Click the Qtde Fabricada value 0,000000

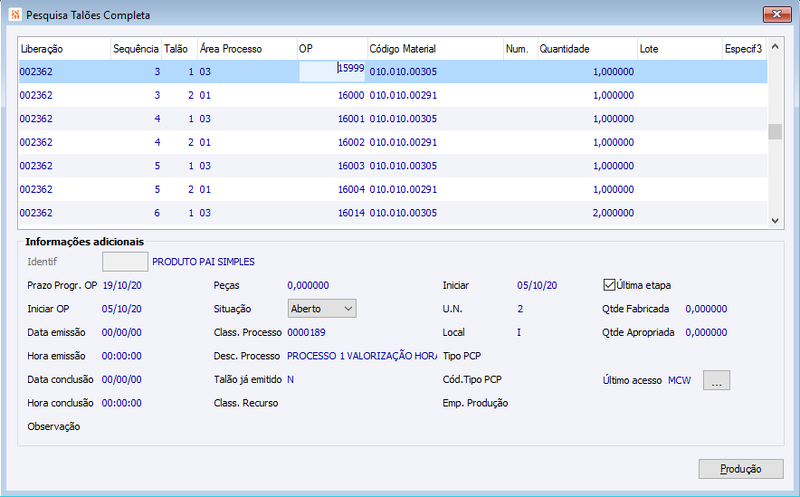pyautogui.click(x=706, y=309)
